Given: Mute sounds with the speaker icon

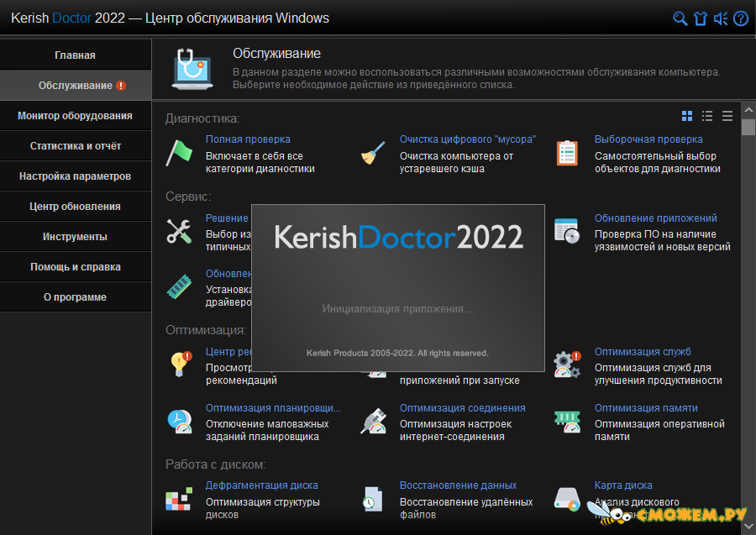Looking at the screenshot, I should (721, 18).
